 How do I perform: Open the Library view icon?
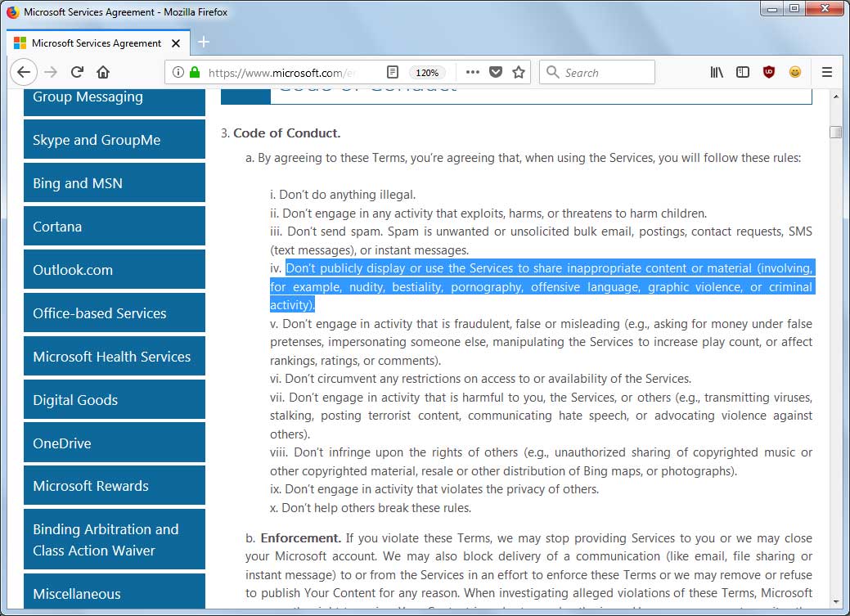pos(717,72)
